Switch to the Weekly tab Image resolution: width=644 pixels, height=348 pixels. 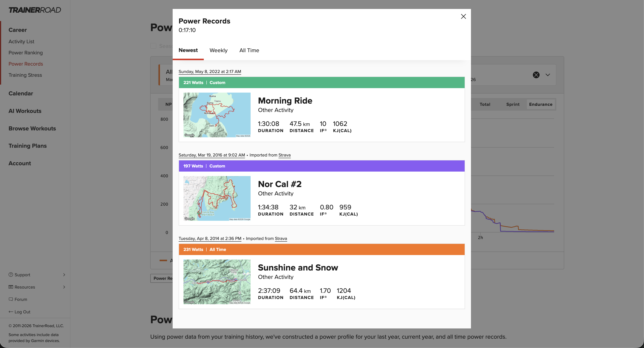[x=219, y=50]
